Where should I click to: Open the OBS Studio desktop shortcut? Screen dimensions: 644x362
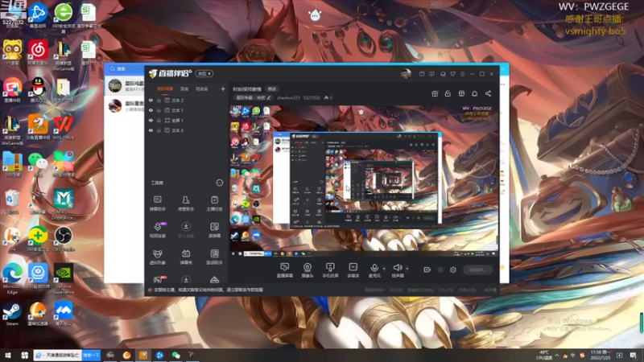click(64, 239)
